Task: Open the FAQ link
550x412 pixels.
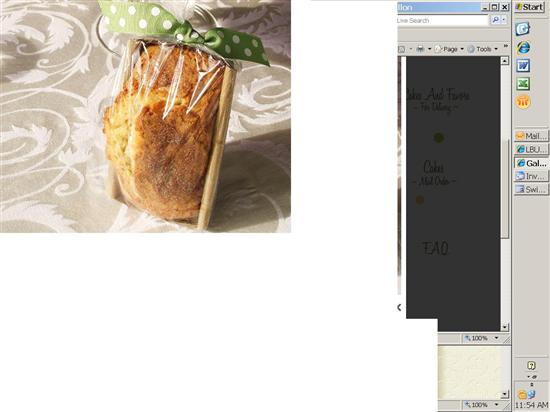Action: (435, 248)
